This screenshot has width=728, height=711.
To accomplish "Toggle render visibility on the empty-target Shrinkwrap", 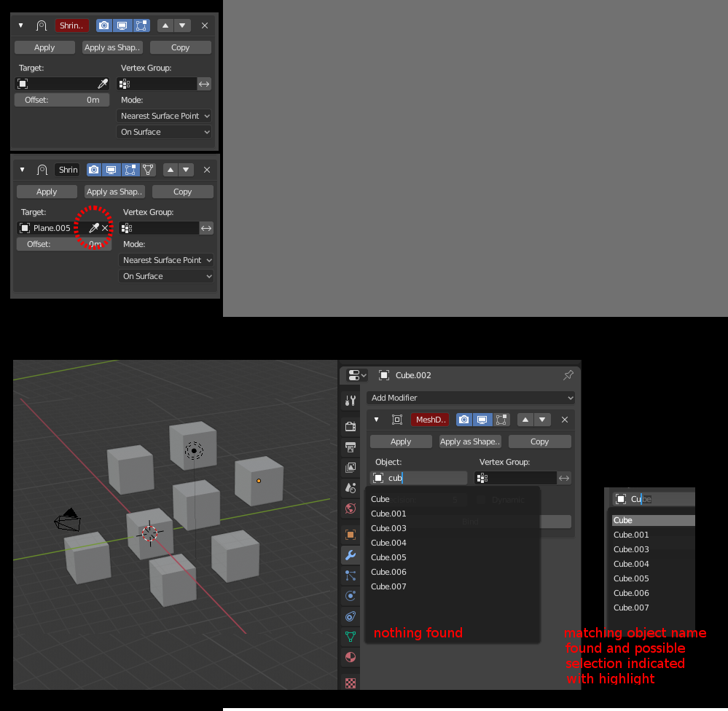I will coord(104,25).
